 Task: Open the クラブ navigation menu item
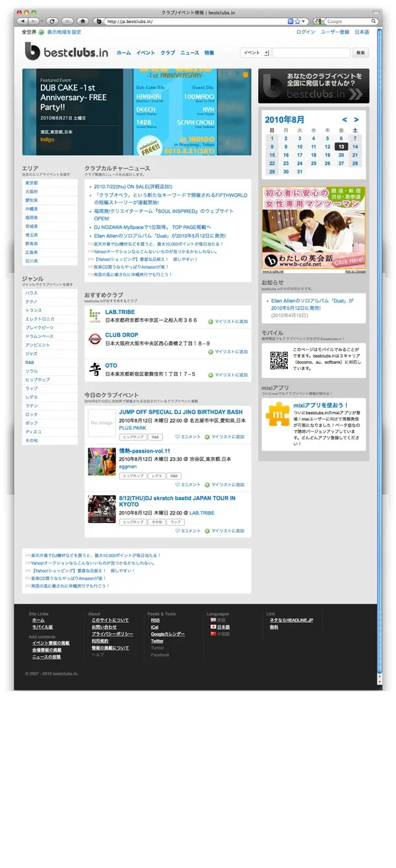[x=168, y=53]
